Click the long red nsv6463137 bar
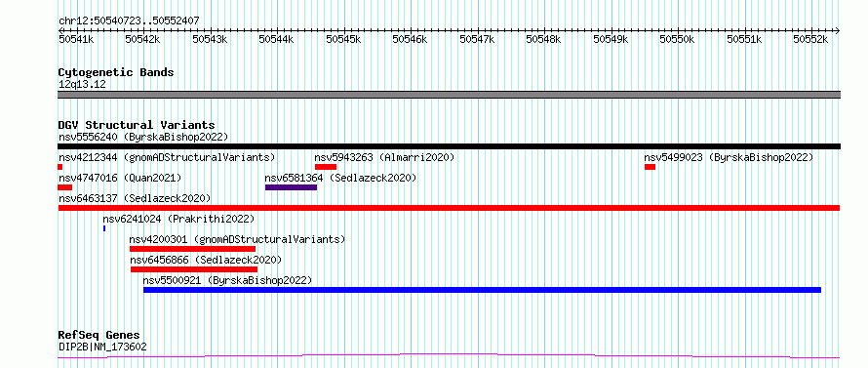This screenshot has height=368, width=868. tap(449, 208)
